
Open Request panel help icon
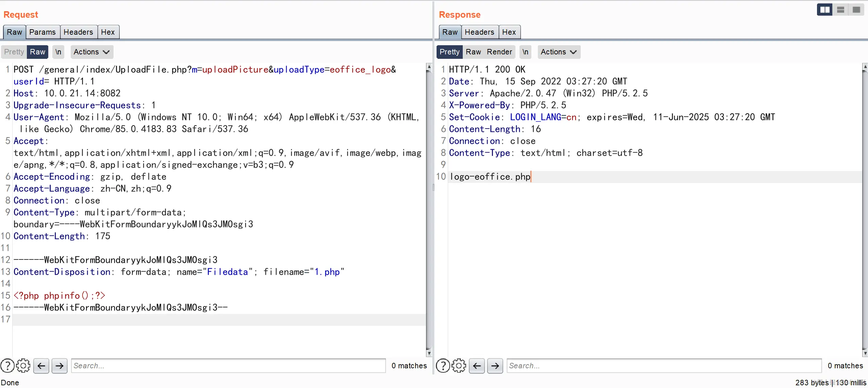7,366
